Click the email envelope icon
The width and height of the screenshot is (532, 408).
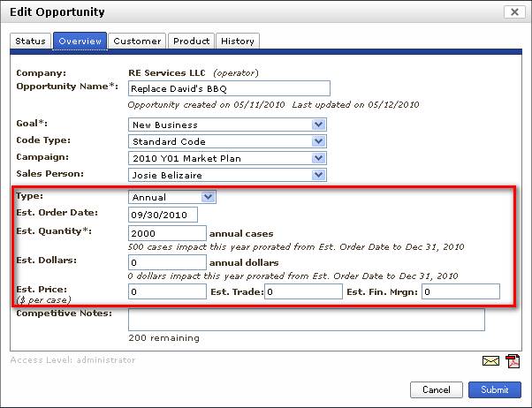coord(490,360)
